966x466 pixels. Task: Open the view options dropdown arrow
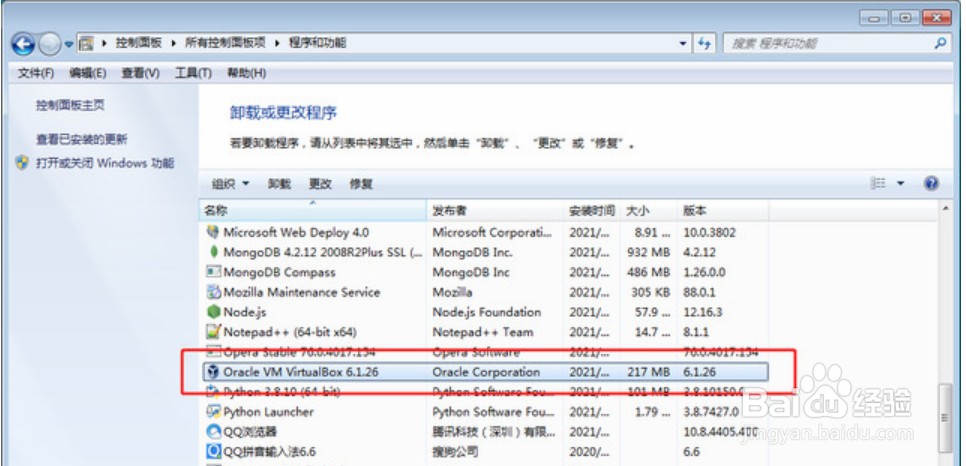pyautogui.click(x=900, y=184)
